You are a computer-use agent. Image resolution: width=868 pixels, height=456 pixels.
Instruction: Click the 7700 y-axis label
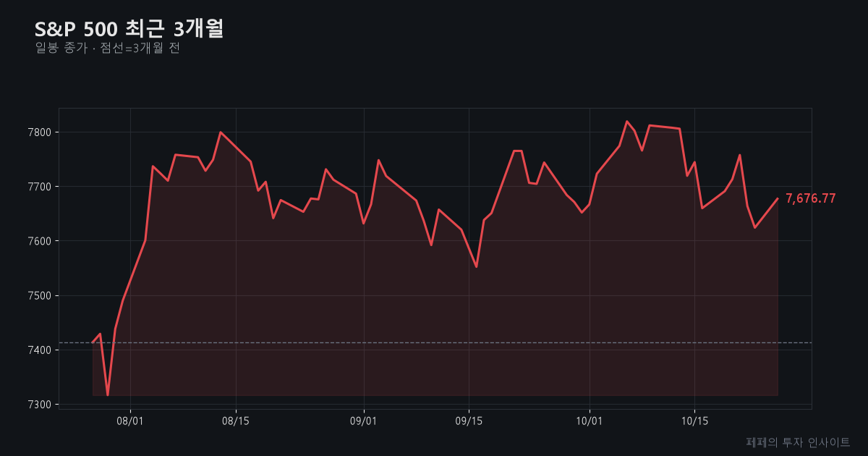pos(41,187)
